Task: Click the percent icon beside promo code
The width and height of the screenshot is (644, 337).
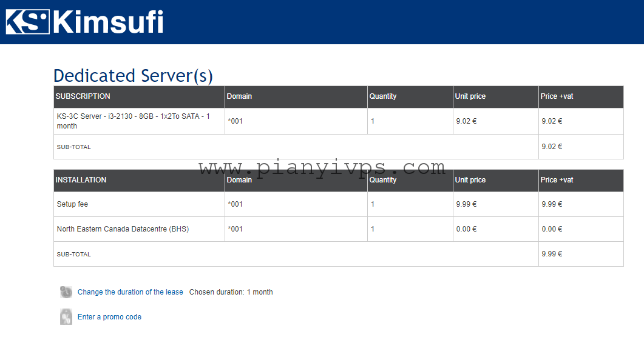Action: 66,316
